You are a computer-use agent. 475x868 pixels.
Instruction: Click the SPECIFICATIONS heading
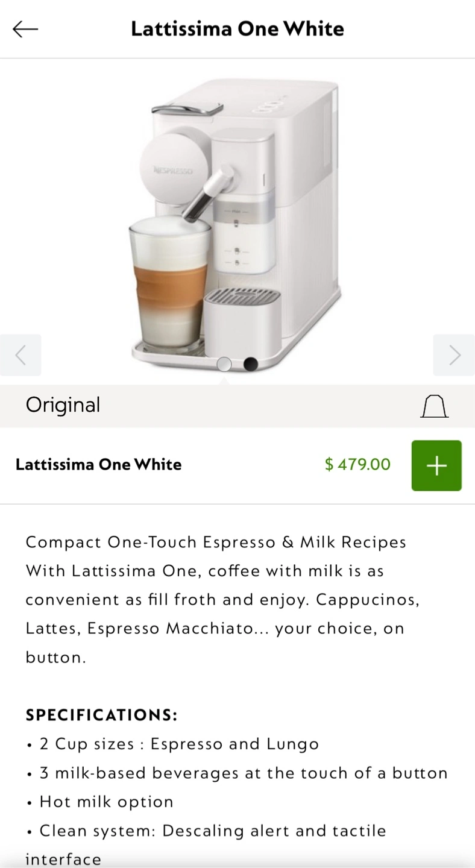(x=101, y=715)
